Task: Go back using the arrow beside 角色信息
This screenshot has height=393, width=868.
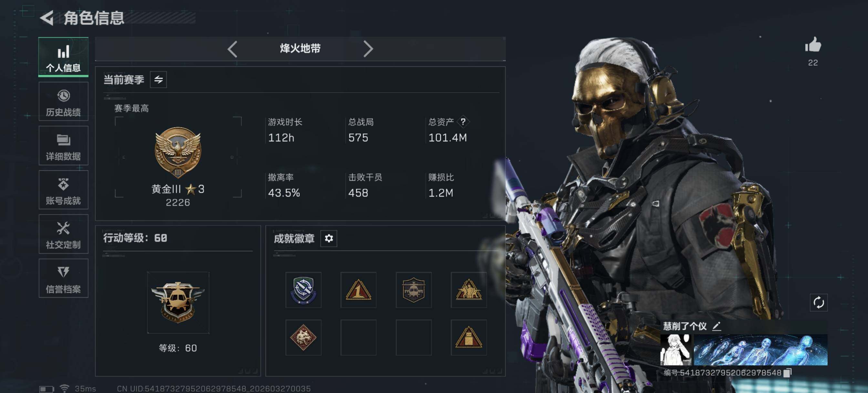Action: point(47,18)
